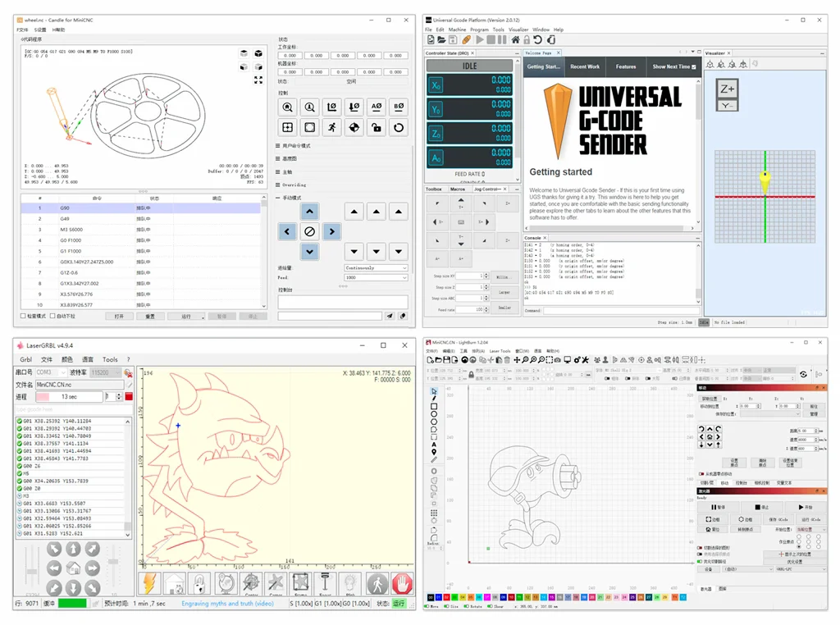
Task: Click the open folder icon in the UGS toolbar
Action: point(441,39)
